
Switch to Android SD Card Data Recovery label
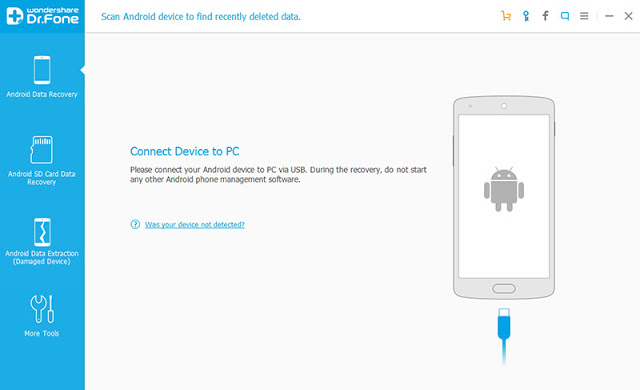click(42, 178)
